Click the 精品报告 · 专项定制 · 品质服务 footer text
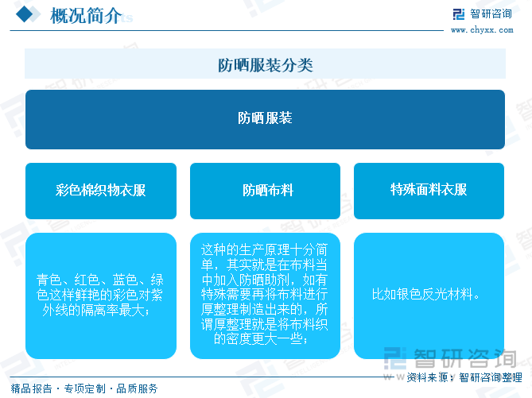 pos(84,388)
